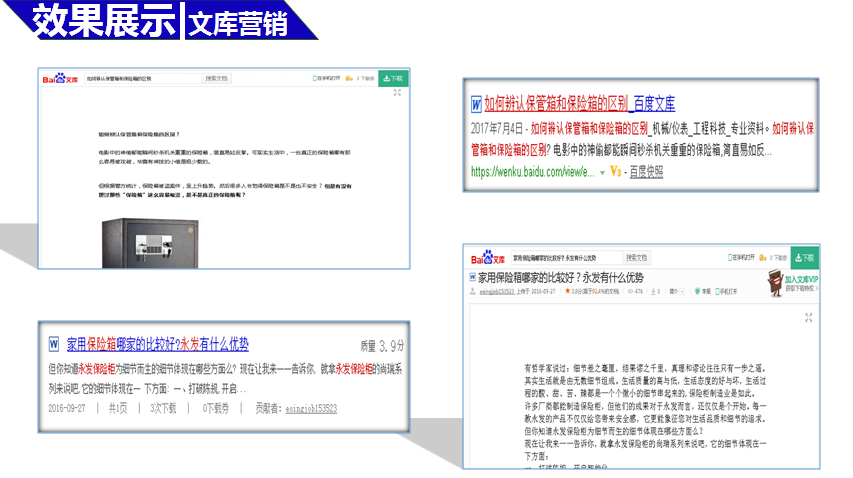853x478 pixels.
Task: Click search field in bottom-right Wenku page
Action: pos(566,258)
